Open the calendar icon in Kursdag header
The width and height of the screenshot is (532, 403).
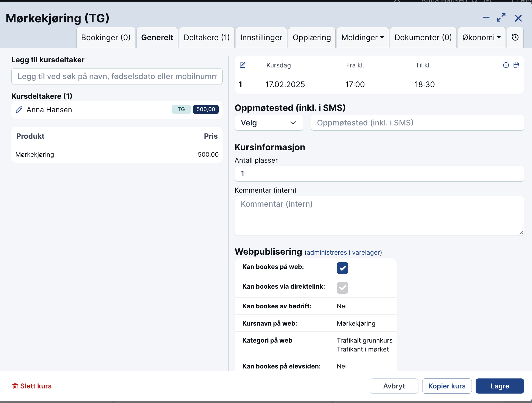516,65
